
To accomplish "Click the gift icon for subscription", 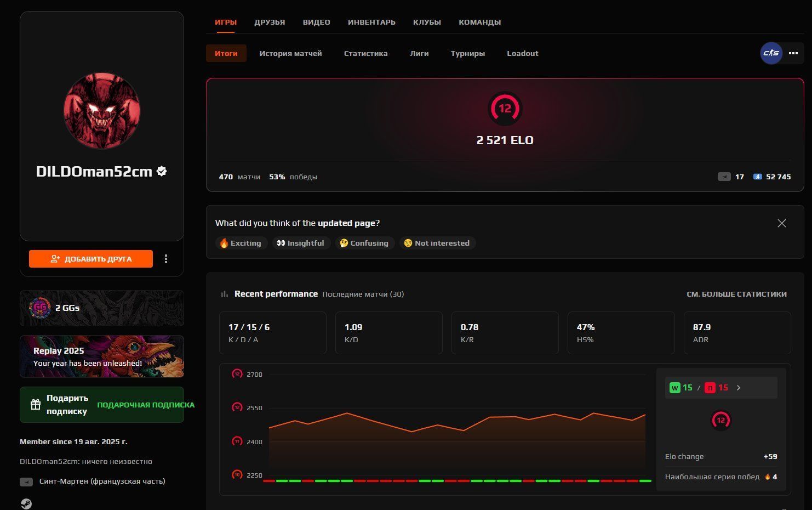I will point(36,405).
